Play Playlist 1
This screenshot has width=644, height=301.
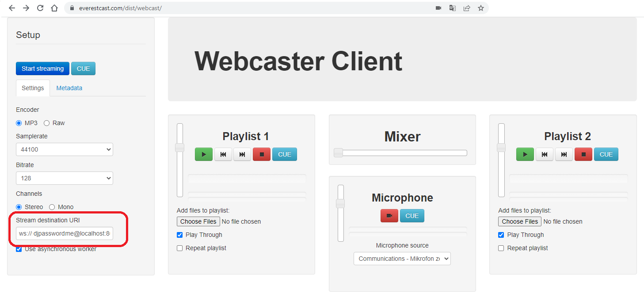click(x=204, y=154)
